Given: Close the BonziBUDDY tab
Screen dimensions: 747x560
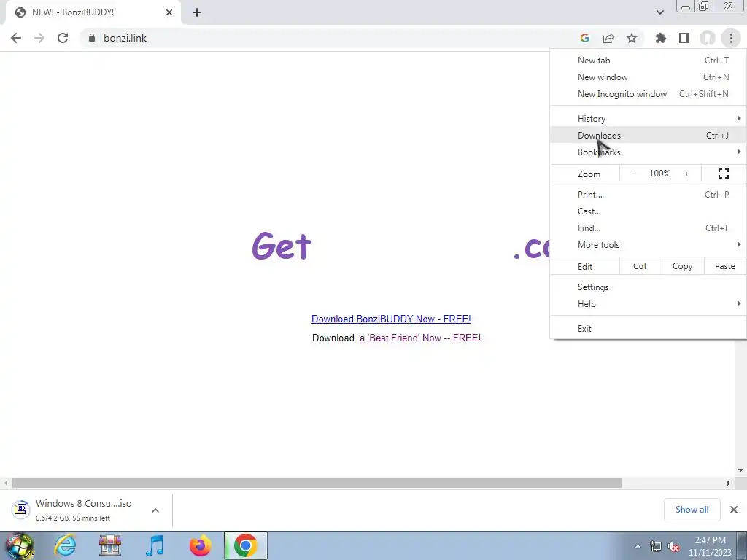Looking at the screenshot, I should coord(169,12).
